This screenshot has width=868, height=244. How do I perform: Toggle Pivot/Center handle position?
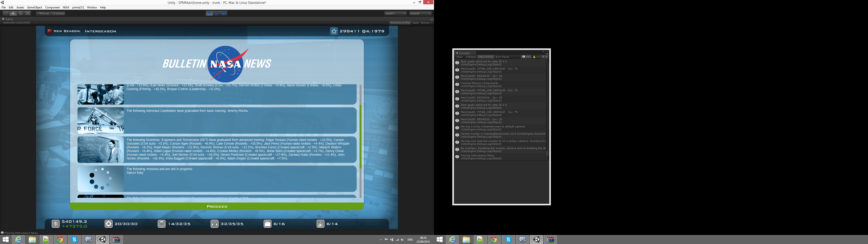(x=43, y=14)
